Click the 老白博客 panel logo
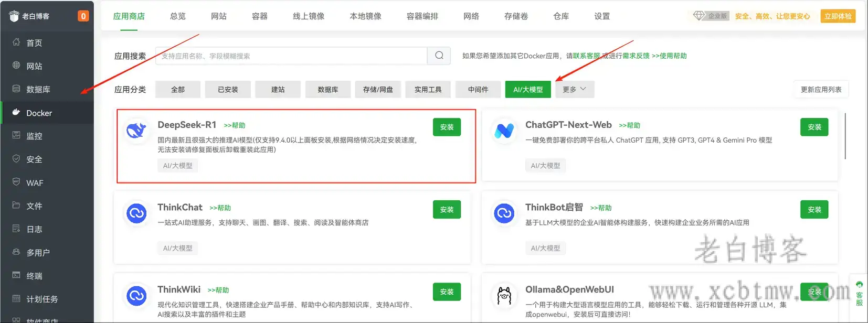Viewport: 868px width, 323px height. click(14, 16)
